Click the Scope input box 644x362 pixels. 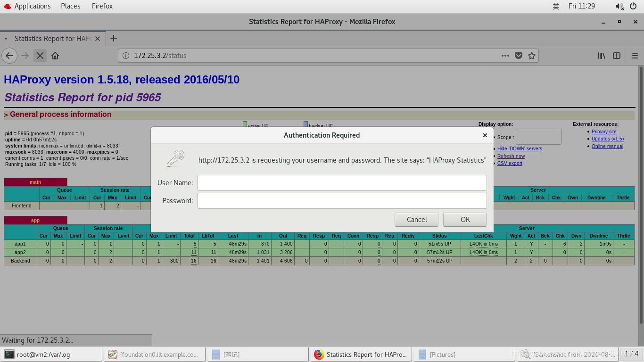pyautogui.click(x=538, y=137)
